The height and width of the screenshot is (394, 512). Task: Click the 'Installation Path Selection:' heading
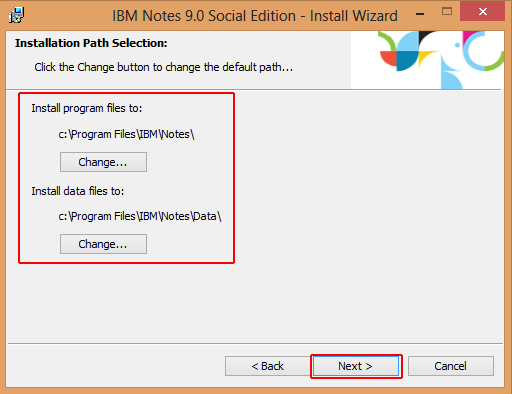coord(91,43)
